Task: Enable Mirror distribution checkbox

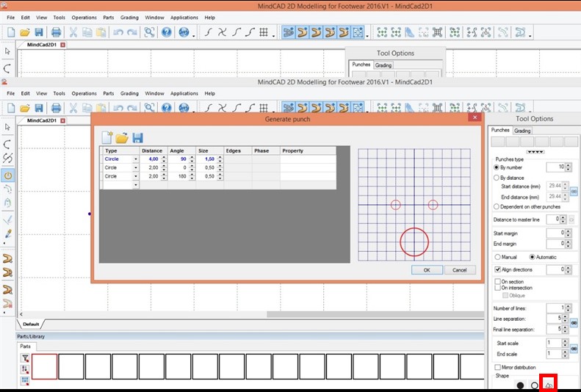Action: [497, 367]
